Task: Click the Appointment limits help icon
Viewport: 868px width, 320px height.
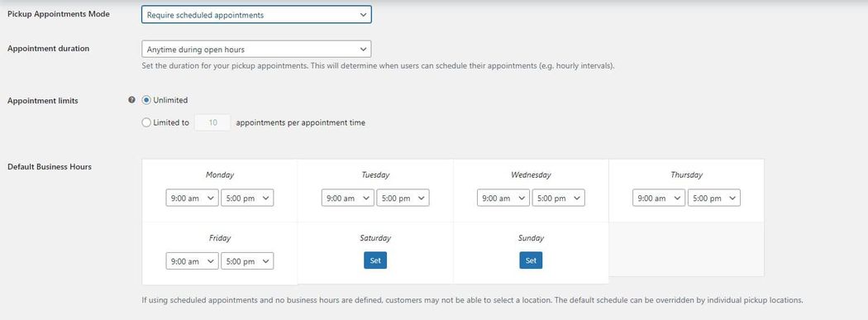Action: [131, 100]
